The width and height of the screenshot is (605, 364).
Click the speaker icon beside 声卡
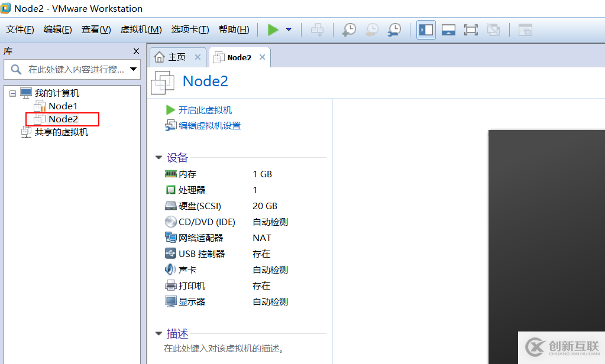(170, 269)
